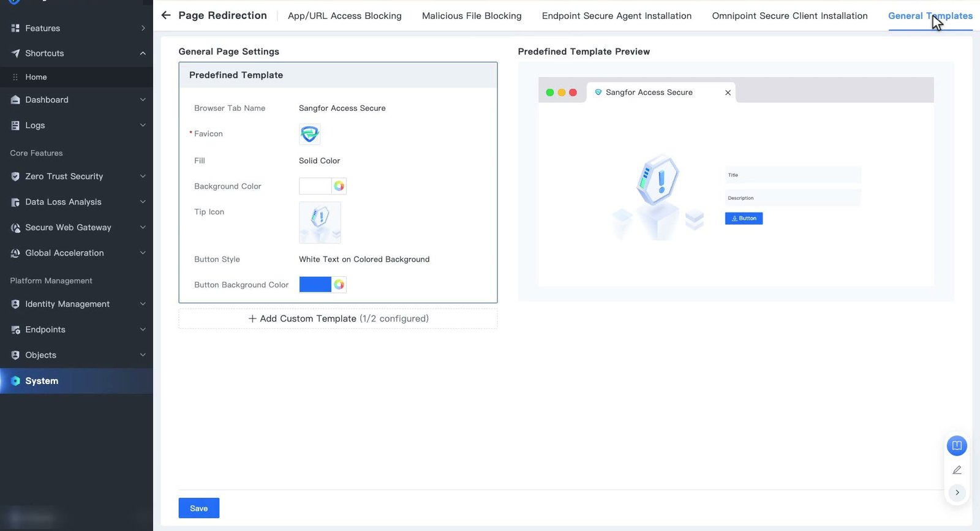Expand the Endpoints chevron
Screen dimensions: 980x531
pyautogui.click(x=143, y=330)
